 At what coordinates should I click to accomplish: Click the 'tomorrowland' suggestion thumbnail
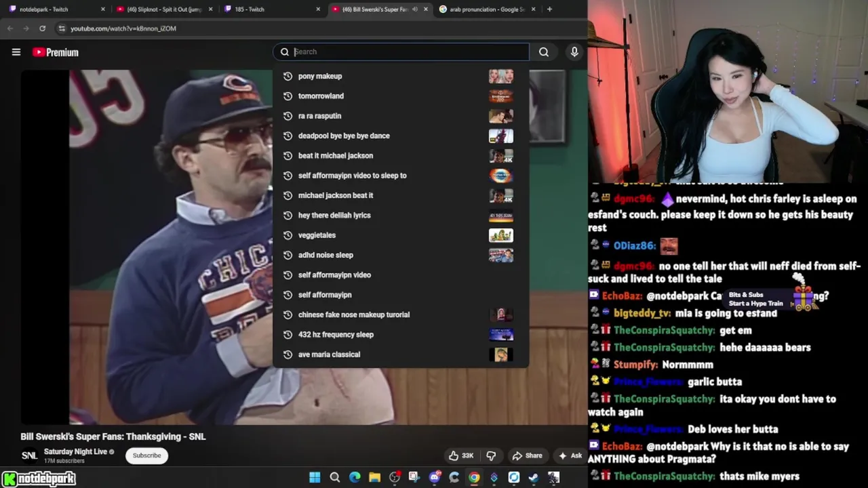(x=501, y=96)
